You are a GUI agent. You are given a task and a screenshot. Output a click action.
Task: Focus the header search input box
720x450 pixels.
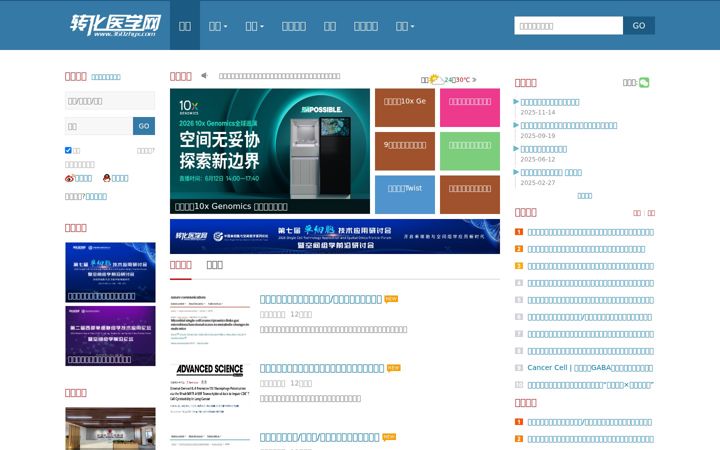pos(568,26)
